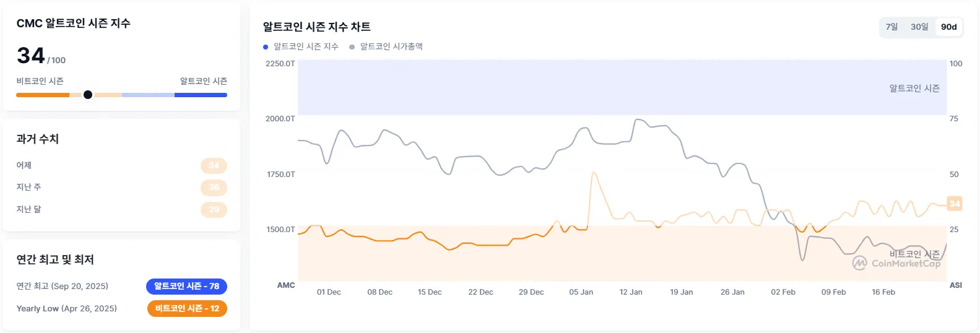Click the 05 Jan date on chart axis

point(581,292)
